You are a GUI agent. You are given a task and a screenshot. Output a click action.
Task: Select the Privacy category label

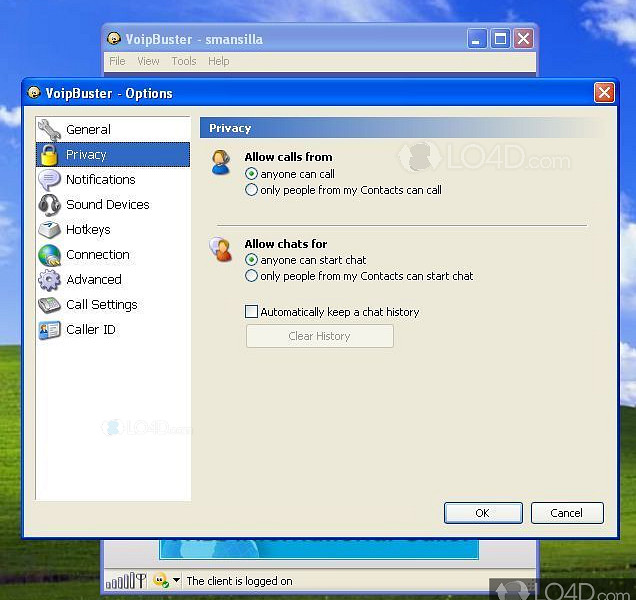click(x=86, y=155)
